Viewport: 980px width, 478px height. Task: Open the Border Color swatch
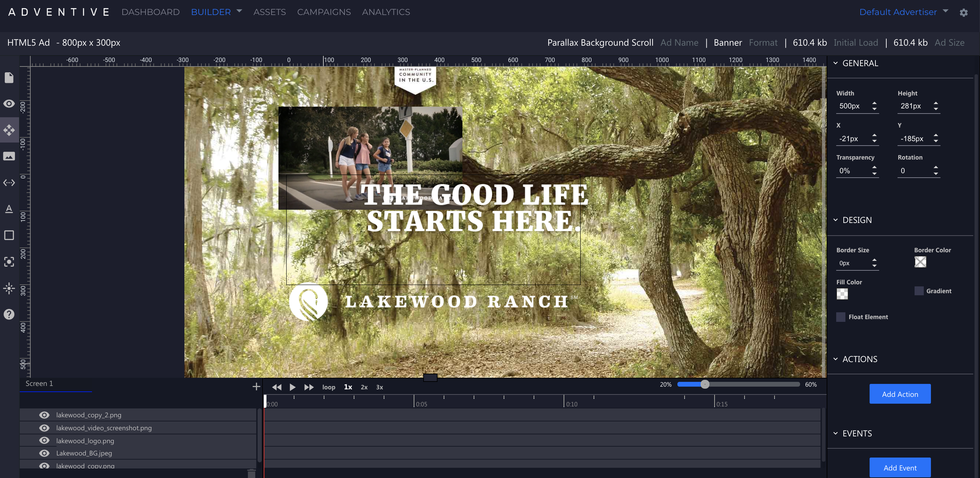[x=920, y=262]
